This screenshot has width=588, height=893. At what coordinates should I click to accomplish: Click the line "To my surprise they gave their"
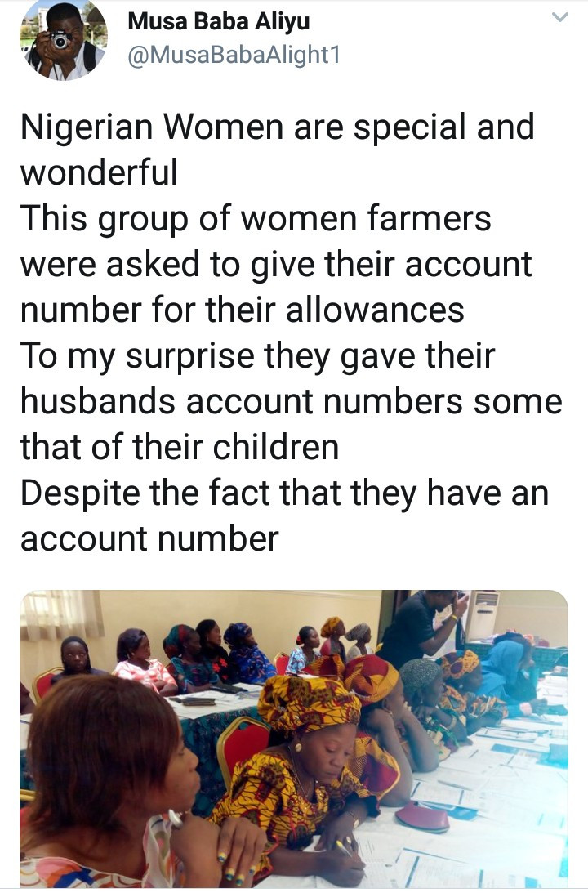pos(257,356)
